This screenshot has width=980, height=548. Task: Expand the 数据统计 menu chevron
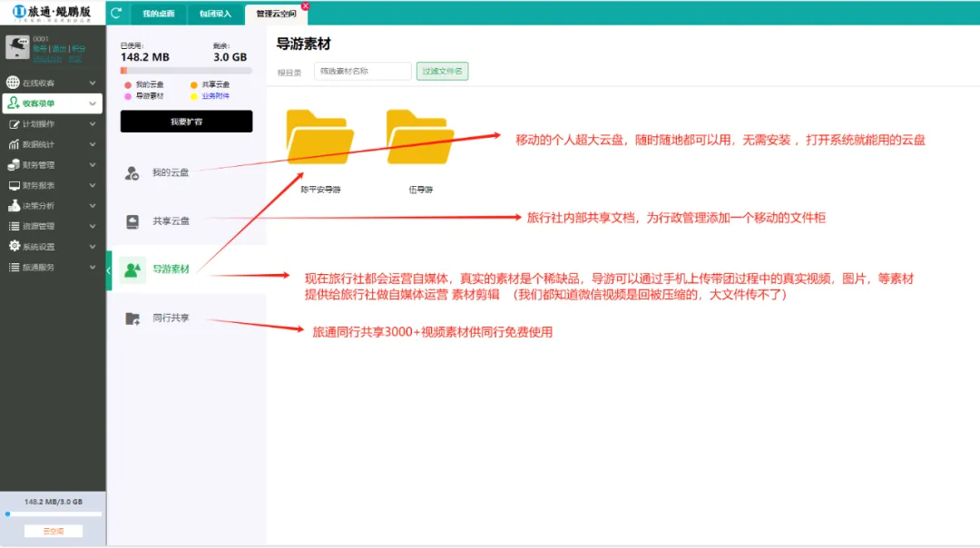point(93,144)
